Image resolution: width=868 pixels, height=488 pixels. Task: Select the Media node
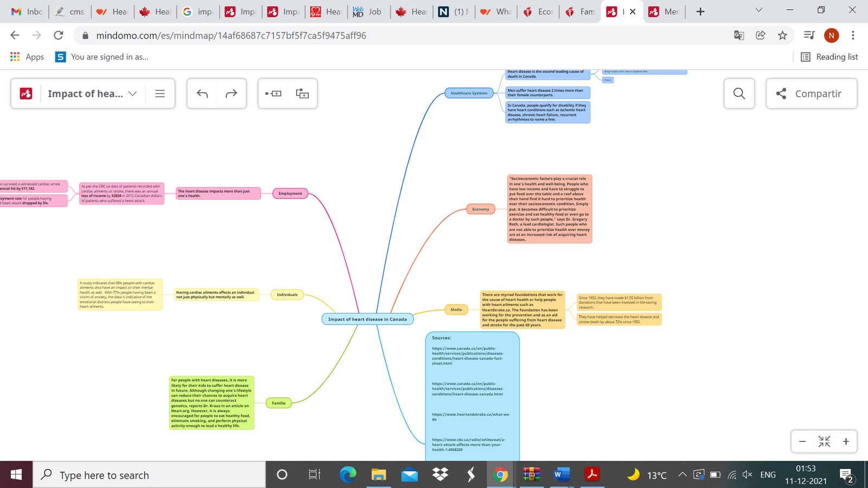point(456,310)
